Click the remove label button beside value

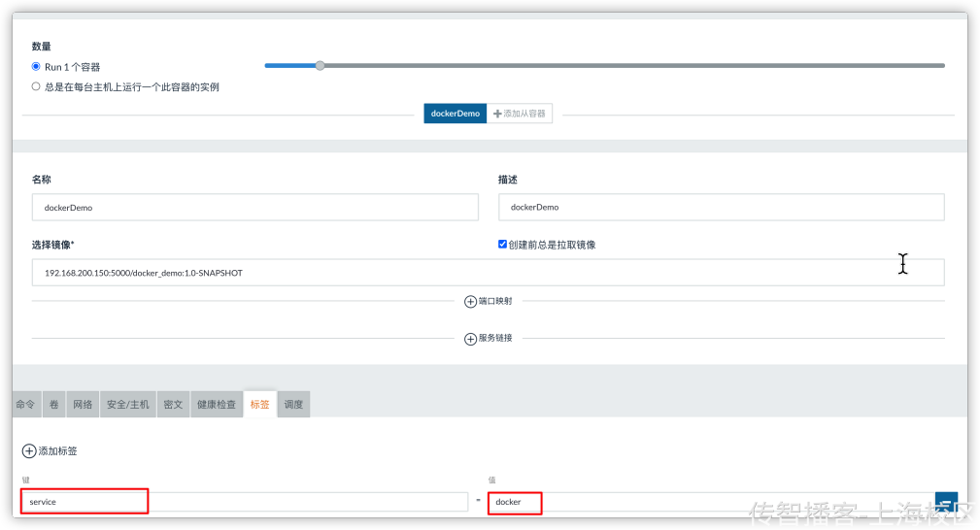tap(946, 503)
